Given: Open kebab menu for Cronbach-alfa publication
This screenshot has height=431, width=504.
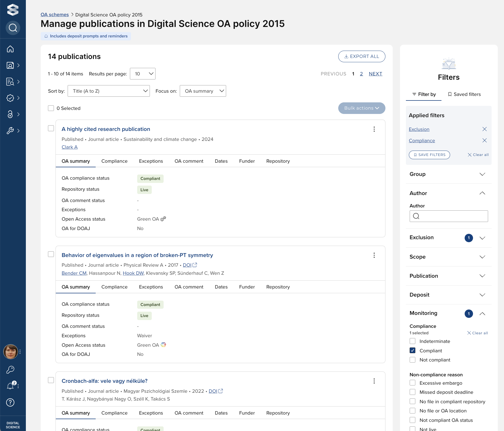Looking at the screenshot, I should (374, 381).
